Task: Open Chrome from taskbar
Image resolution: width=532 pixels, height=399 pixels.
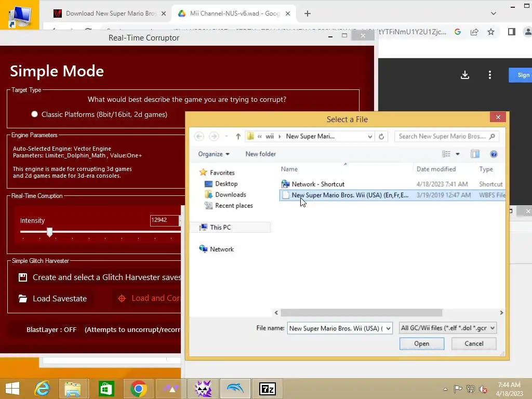Action: point(138,389)
